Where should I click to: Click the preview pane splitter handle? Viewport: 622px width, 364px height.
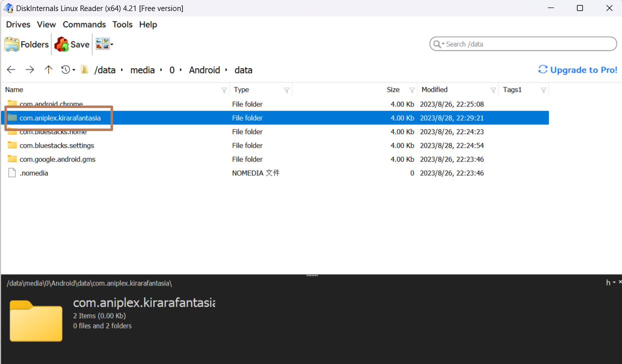point(312,275)
